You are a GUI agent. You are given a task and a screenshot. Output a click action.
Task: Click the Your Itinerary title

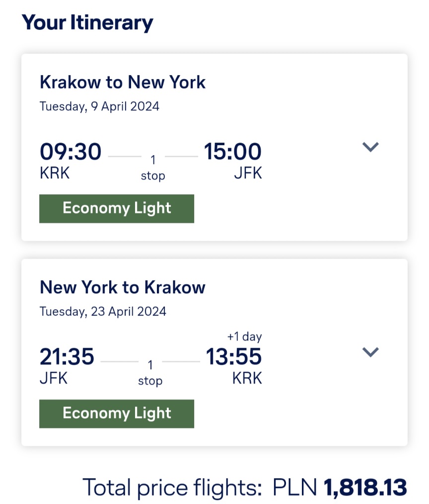pos(87,23)
